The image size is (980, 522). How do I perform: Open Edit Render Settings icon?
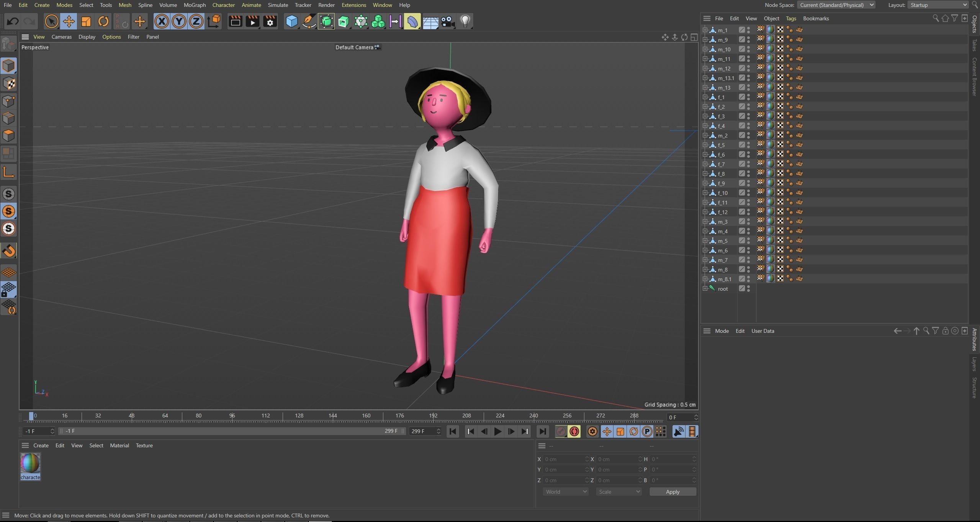coord(270,21)
